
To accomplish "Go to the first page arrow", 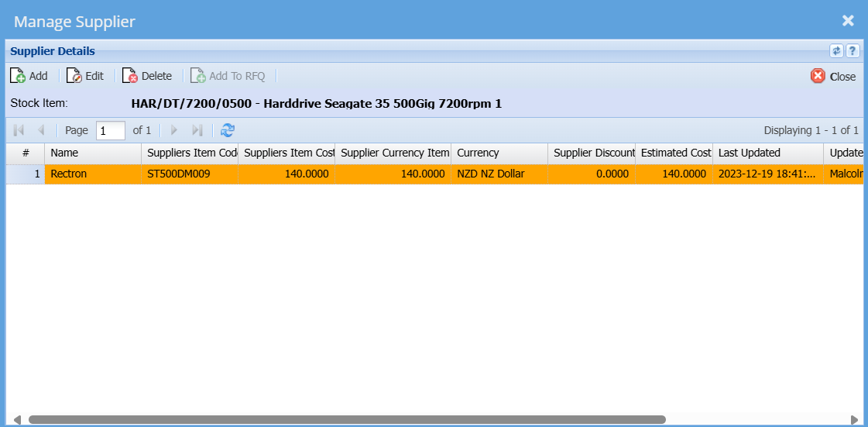I will 19,130.
